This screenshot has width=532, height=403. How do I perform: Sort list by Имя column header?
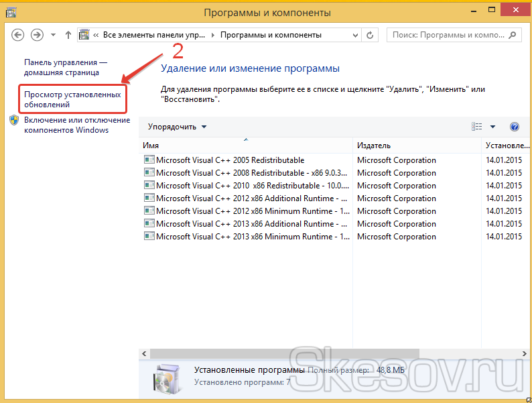tap(245, 146)
